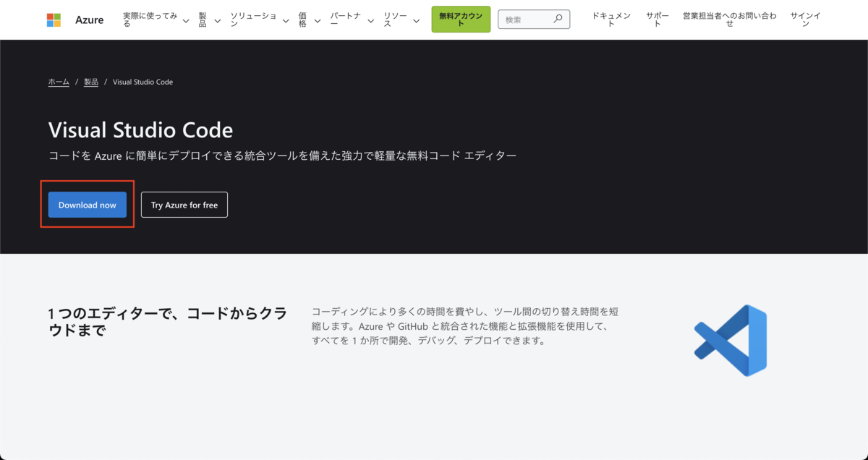Click the Download now button
This screenshot has height=460, width=868.
[x=88, y=205]
